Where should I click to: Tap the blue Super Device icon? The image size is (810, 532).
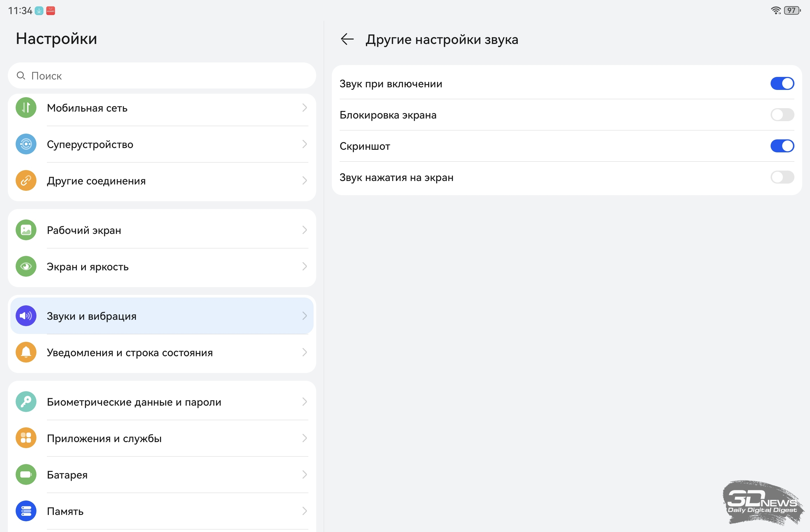pos(26,144)
